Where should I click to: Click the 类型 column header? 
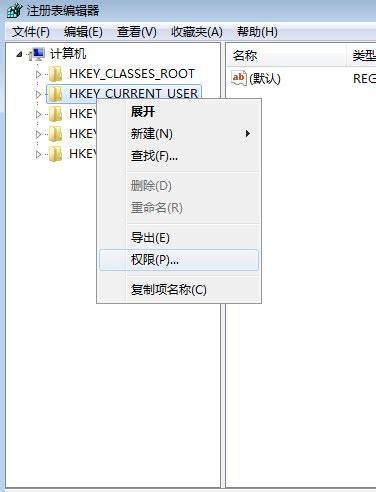362,55
